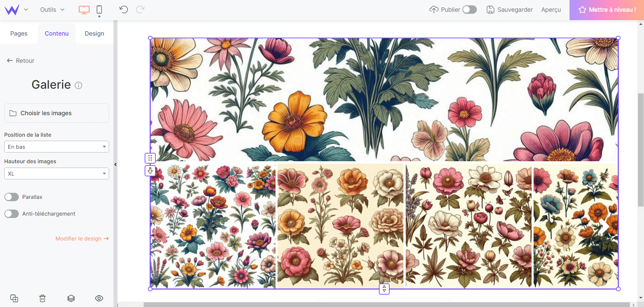This screenshot has width=644, height=307.
Task: Click Choisir les images button
Action: [56, 113]
